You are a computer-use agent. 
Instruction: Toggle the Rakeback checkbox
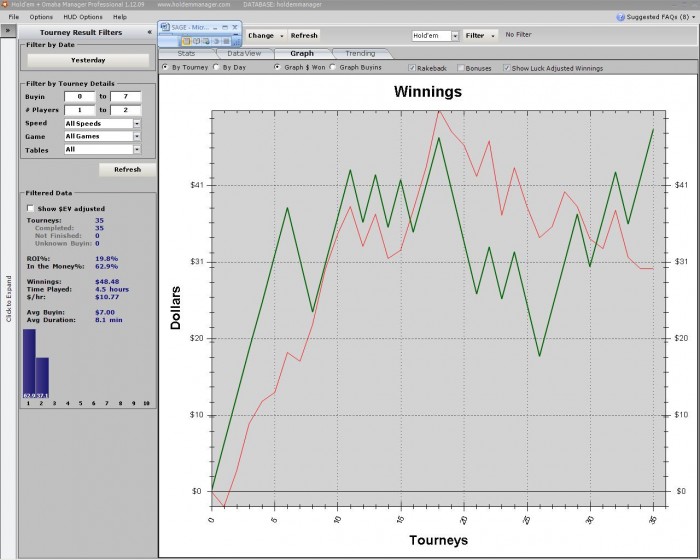(412, 68)
